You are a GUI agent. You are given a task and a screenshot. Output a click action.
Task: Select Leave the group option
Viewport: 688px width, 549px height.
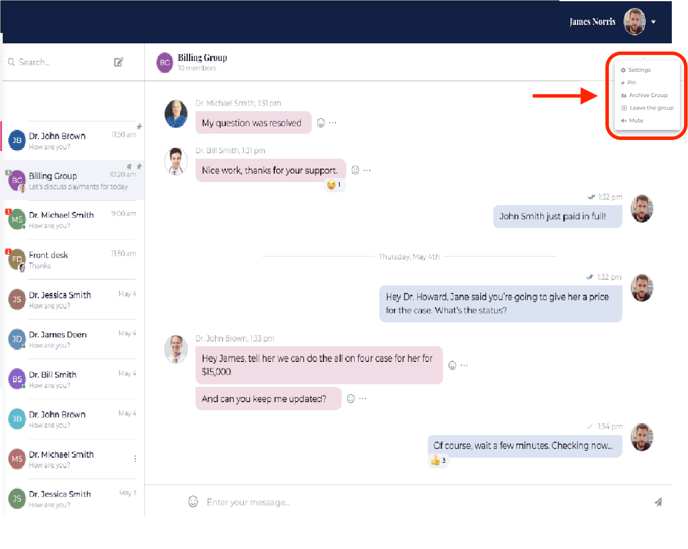[x=650, y=108]
